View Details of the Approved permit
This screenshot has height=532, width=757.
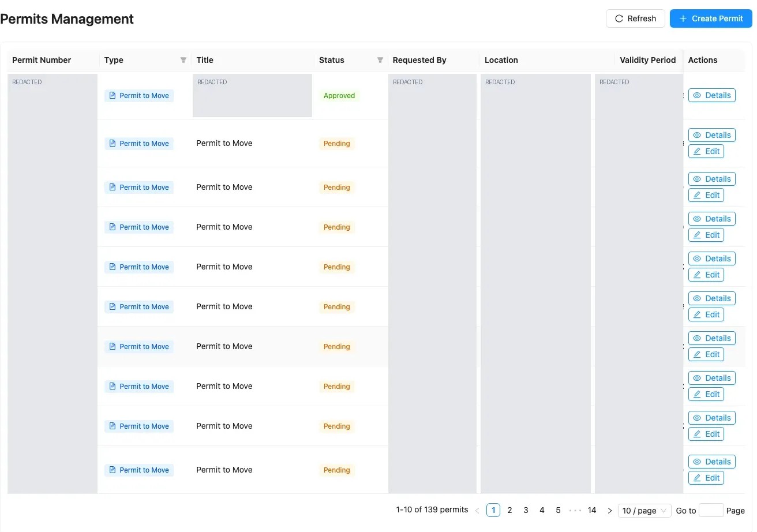click(711, 95)
